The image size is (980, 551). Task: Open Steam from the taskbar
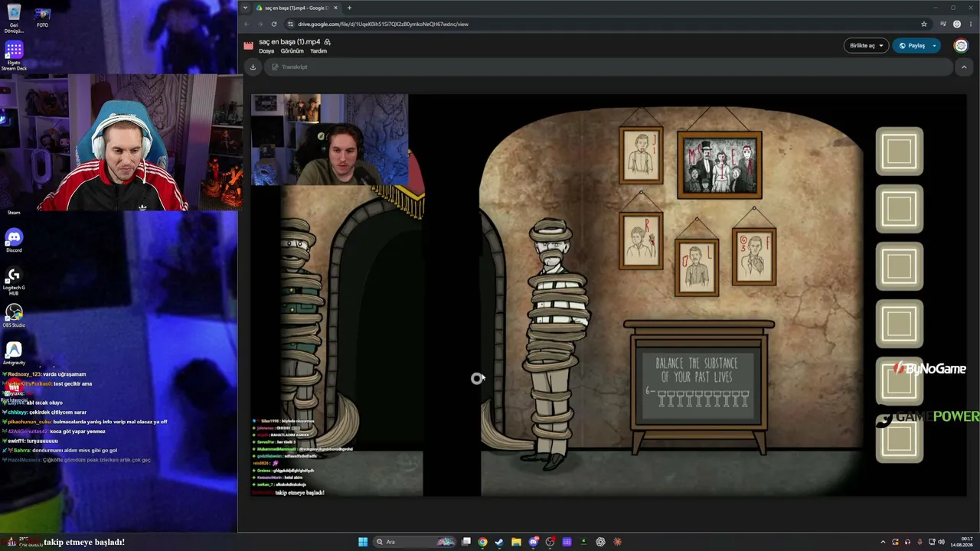[499, 542]
